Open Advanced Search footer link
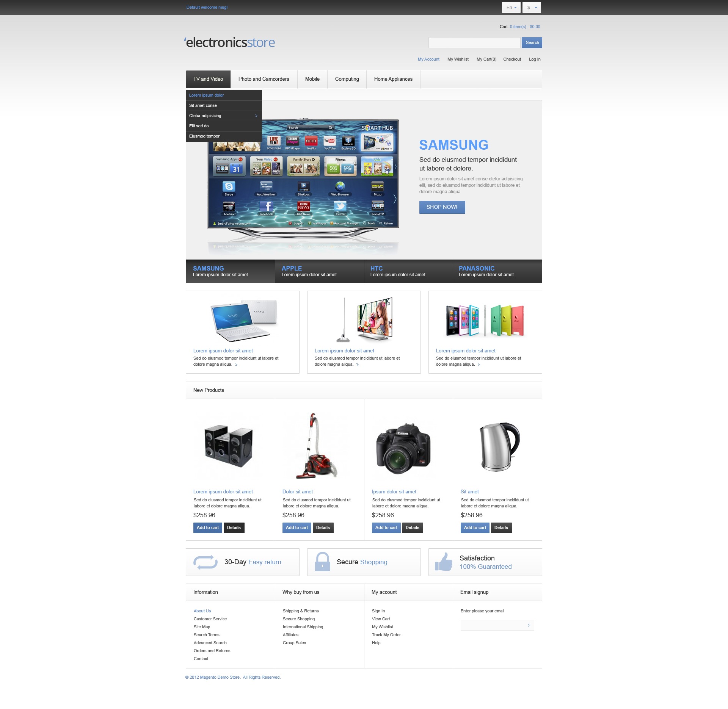The image size is (728, 709). tap(210, 643)
